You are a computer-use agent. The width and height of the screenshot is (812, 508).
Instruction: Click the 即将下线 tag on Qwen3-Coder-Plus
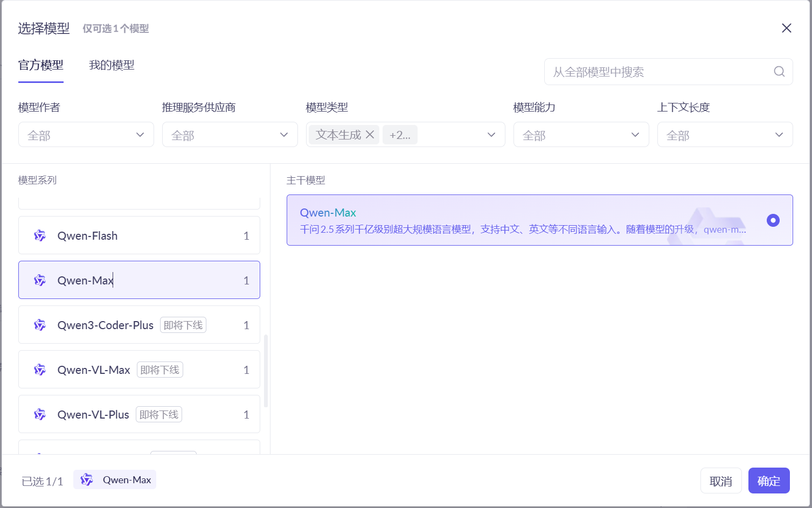click(x=183, y=325)
